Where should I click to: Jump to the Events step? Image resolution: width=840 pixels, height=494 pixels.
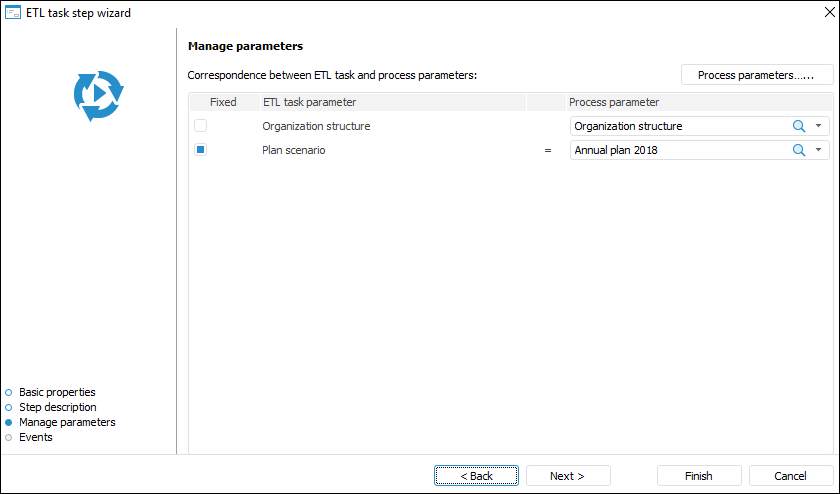pyautogui.click(x=35, y=437)
